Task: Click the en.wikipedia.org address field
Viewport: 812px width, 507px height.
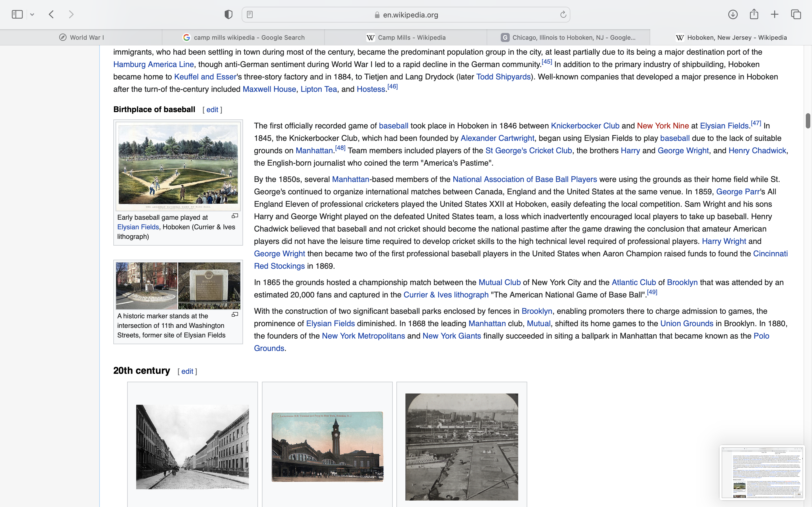Action: 410,15
